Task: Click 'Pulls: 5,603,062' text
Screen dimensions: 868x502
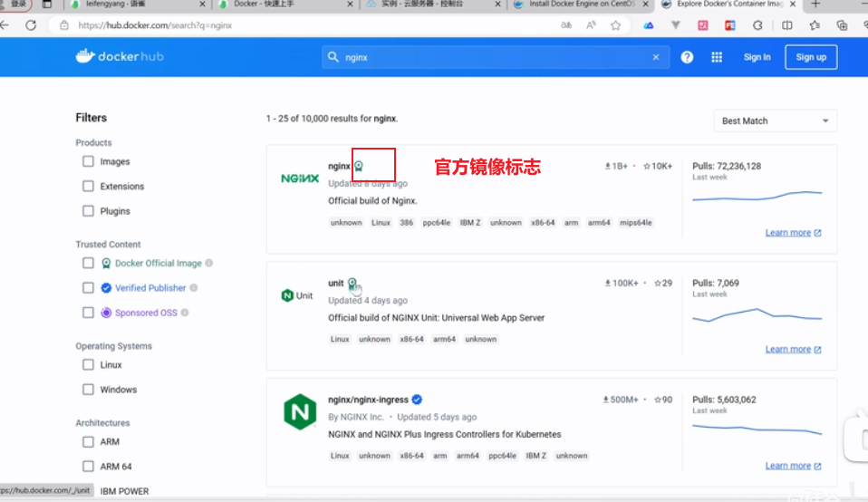Action: [724, 400]
